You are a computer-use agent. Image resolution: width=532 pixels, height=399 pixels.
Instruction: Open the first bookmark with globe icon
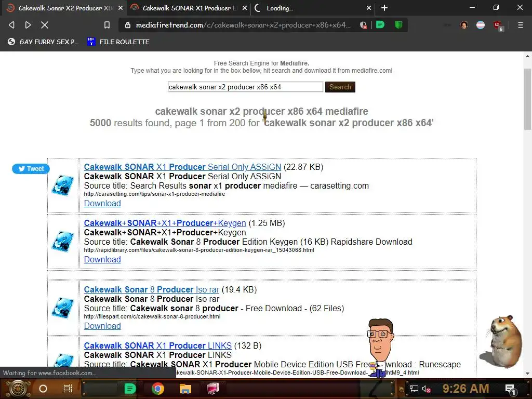click(x=43, y=42)
